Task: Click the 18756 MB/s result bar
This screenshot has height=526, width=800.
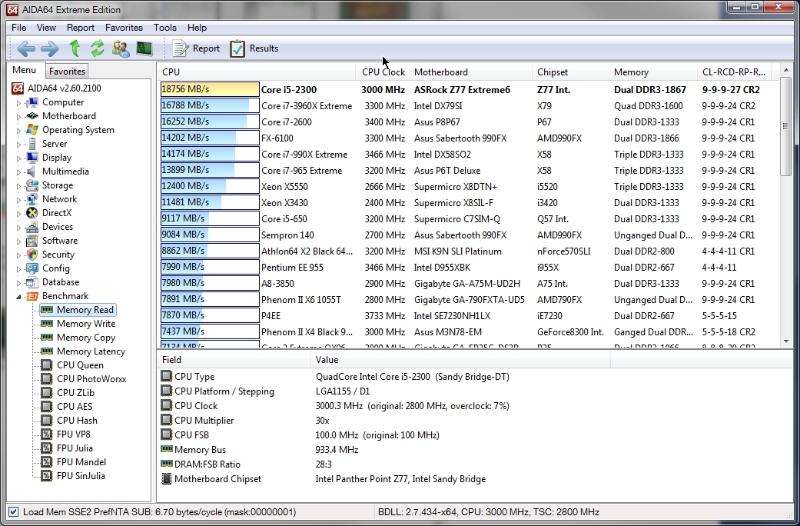Action: (x=209, y=89)
